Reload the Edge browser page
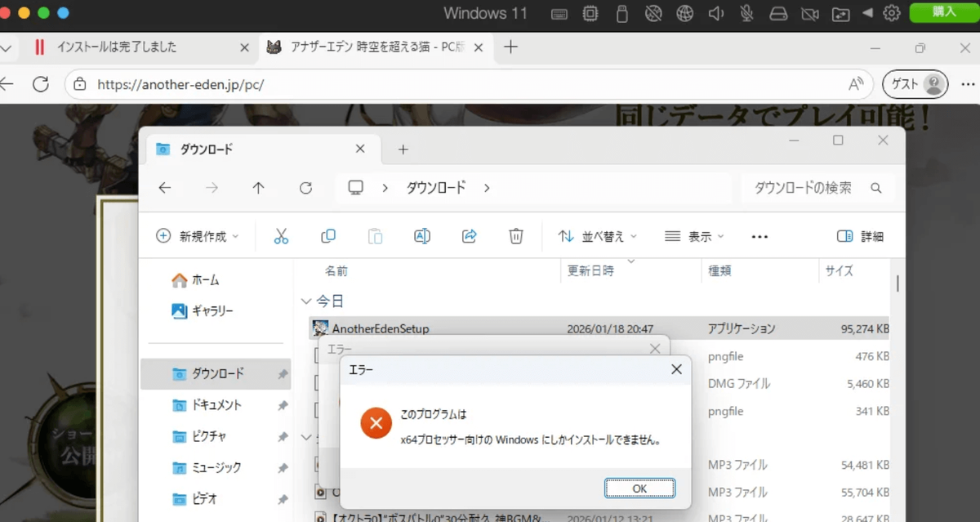 [x=41, y=83]
